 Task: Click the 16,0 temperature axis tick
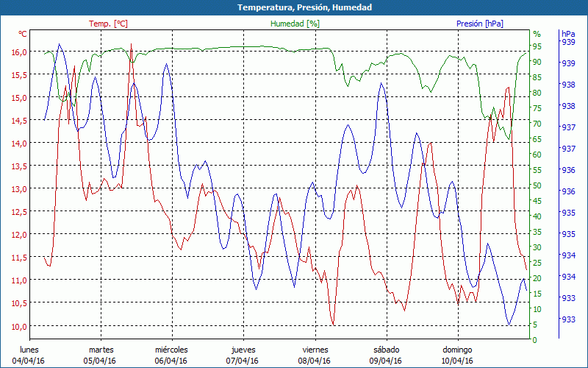(19, 52)
